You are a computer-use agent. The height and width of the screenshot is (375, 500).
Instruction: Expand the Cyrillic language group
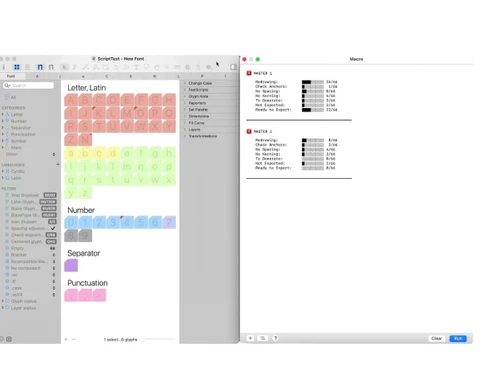(x=3, y=171)
